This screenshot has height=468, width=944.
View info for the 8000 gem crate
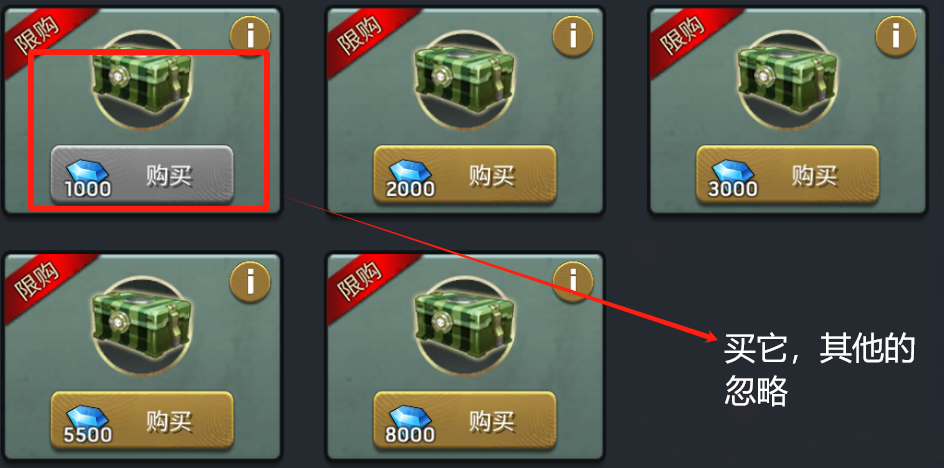pyautogui.click(x=573, y=281)
